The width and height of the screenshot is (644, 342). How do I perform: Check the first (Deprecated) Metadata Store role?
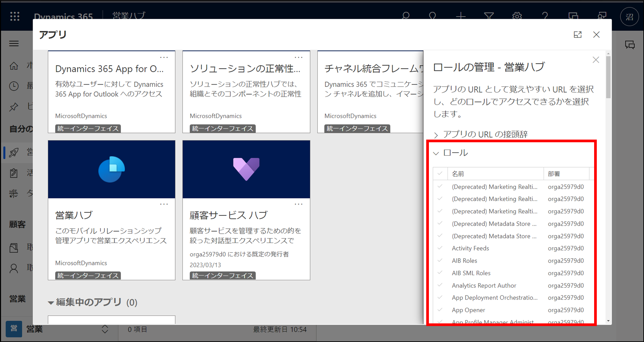pos(440,223)
